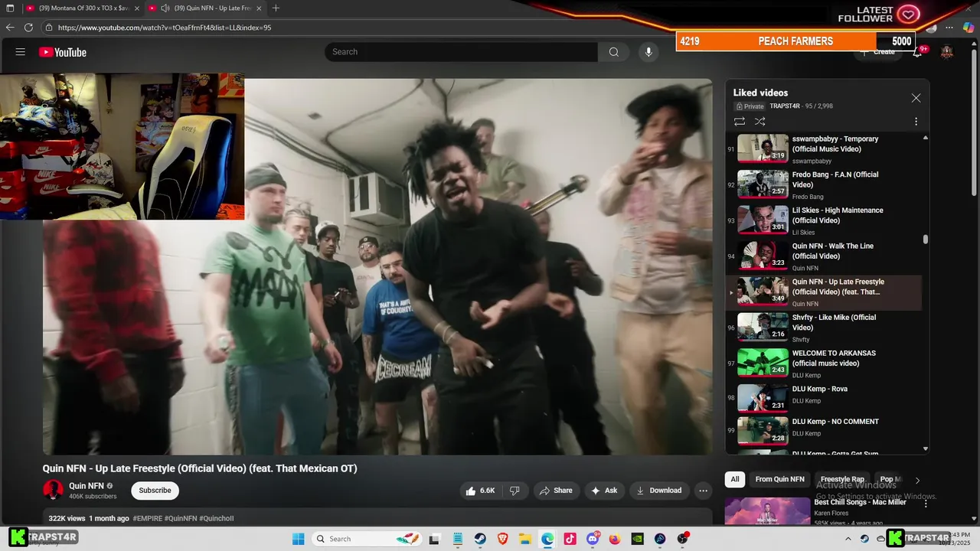The image size is (980, 551).
Task: Focus the Windows taskbar search box
Action: coord(367,539)
